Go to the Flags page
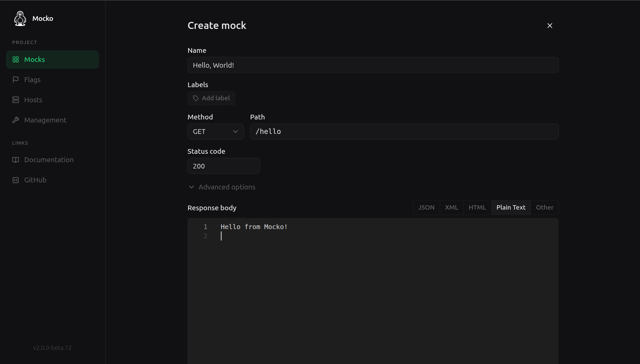640x364 pixels. pyautogui.click(x=52, y=80)
